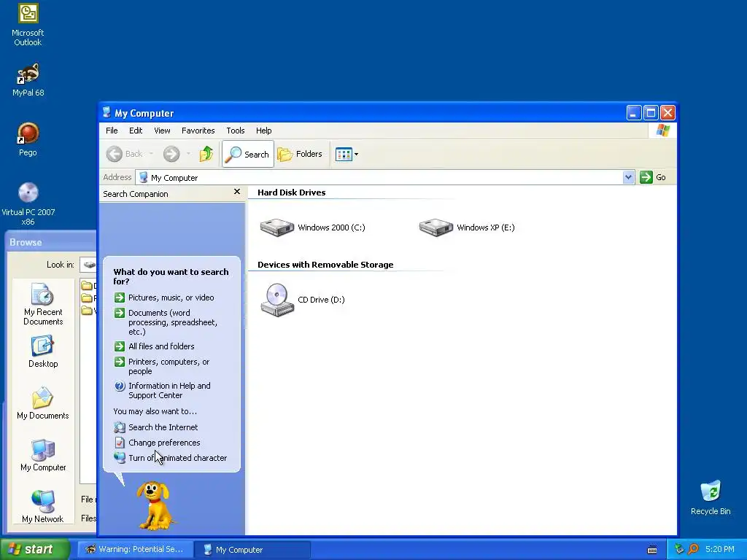Viewport: 747px width, 560px height.
Task: Show the Folders pane
Action: point(300,154)
